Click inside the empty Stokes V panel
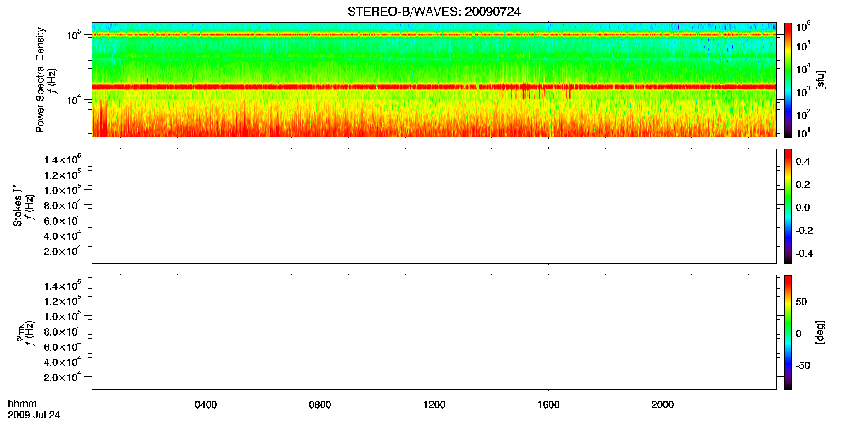Image resolution: width=868 pixels, height=447 pixels. click(434, 206)
